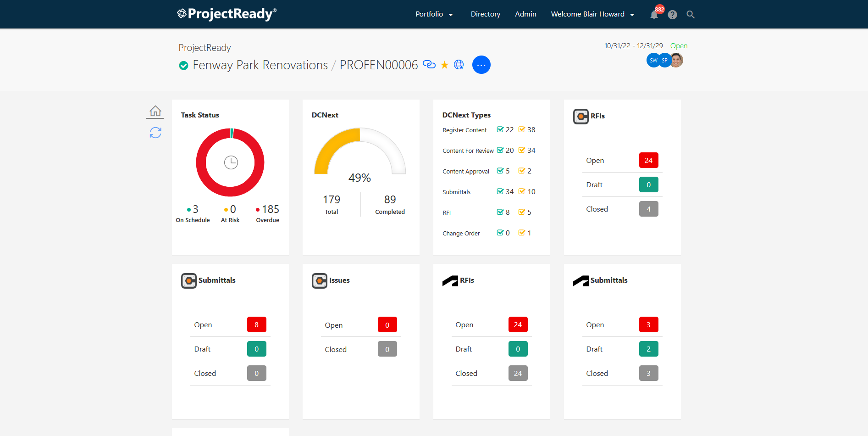Click the Change Order type label
The image size is (868, 436).
tap(461, 234)
